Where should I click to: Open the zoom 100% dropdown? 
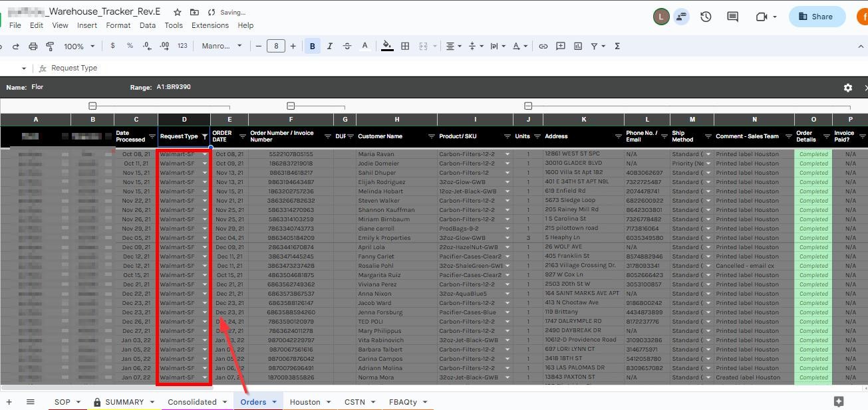pyautogui.click(x=79, y=47)
